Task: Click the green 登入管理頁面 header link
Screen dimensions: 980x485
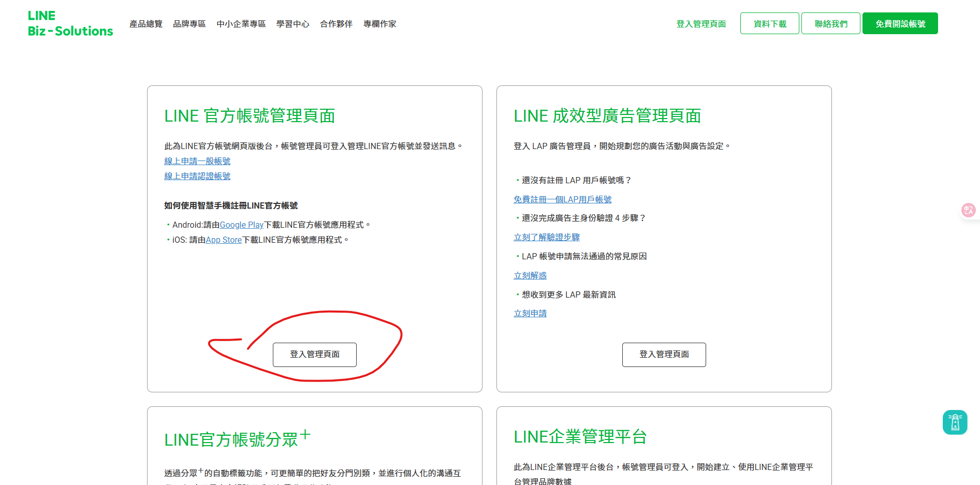Action: (x=701, y=24)
